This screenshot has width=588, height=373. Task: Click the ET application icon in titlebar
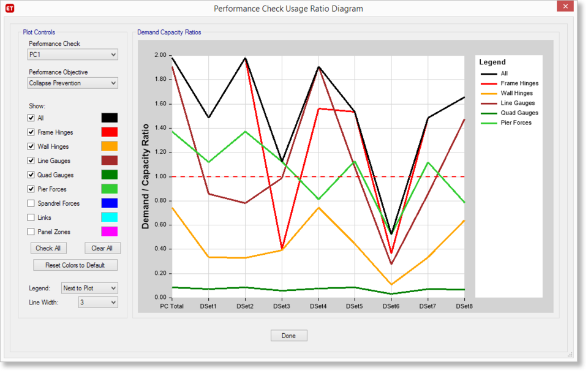[9, 8]
